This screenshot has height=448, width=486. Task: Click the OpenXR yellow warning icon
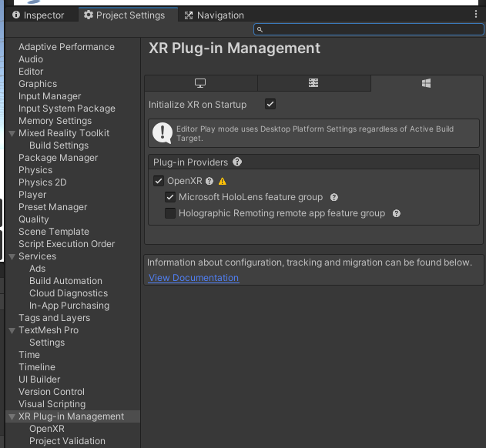[x=223, y=181]
